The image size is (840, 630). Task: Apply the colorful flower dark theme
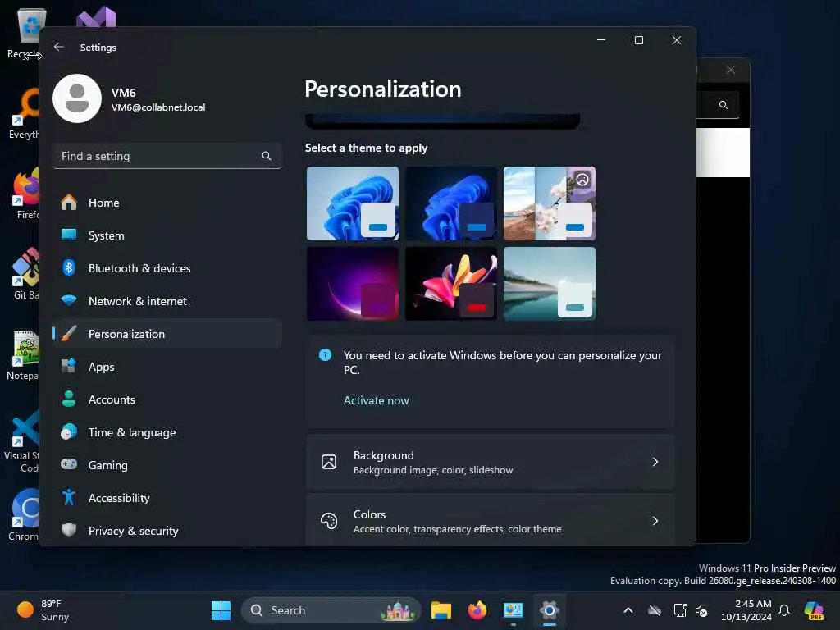(451, 283)
